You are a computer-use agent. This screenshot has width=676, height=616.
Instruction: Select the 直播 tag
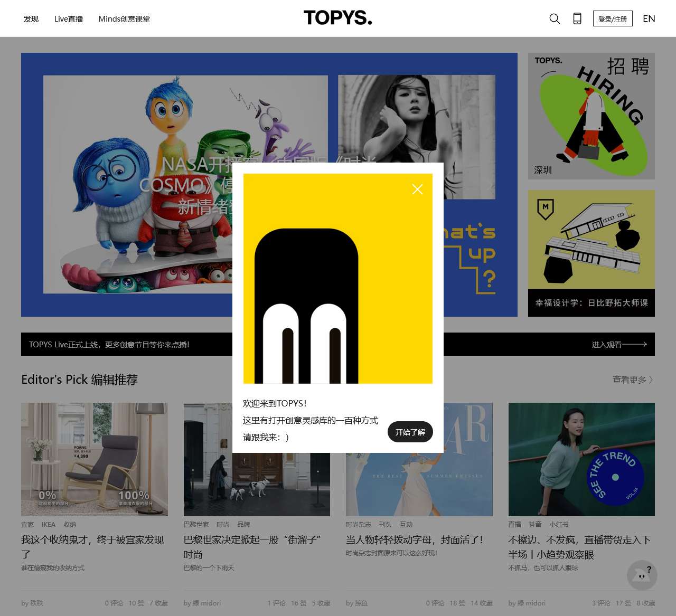[x=515, y=525]
